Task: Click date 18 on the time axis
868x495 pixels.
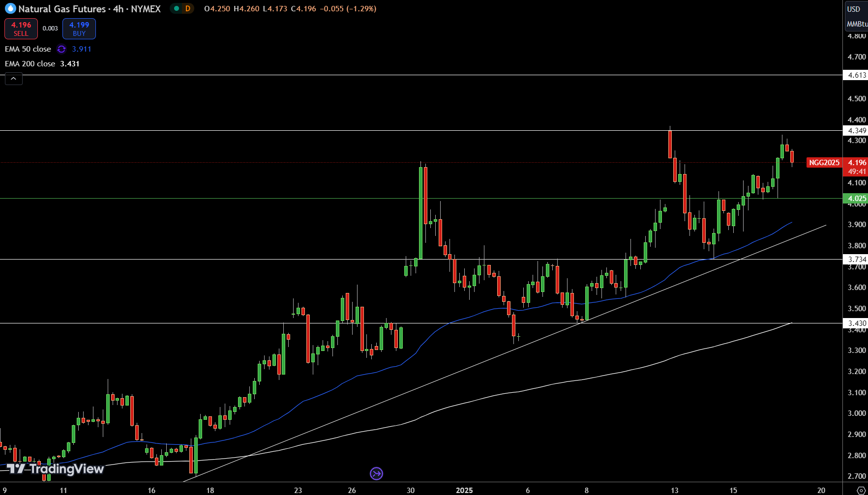Action: [x=210, y=490]
